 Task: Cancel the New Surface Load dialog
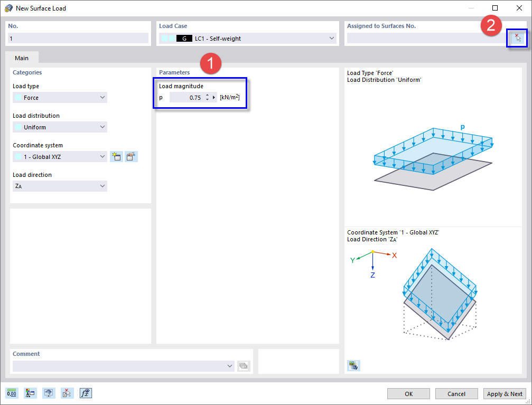(x=456, y=393)
